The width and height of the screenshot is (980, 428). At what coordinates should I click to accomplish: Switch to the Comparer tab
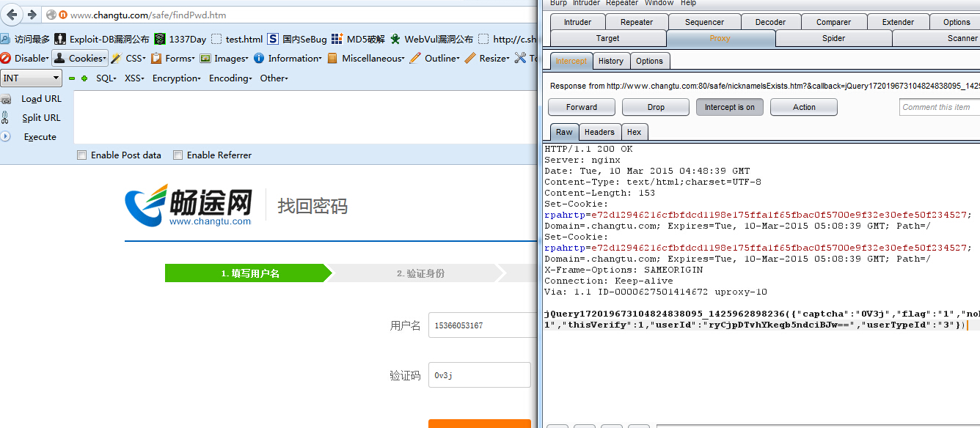pos(833,22)
